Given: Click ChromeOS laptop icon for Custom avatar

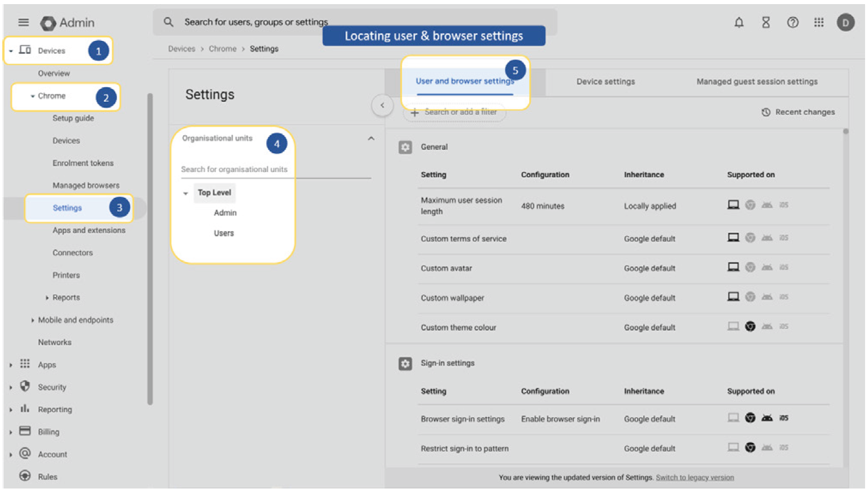Looking at the screenshot, I should pos(733,267).
